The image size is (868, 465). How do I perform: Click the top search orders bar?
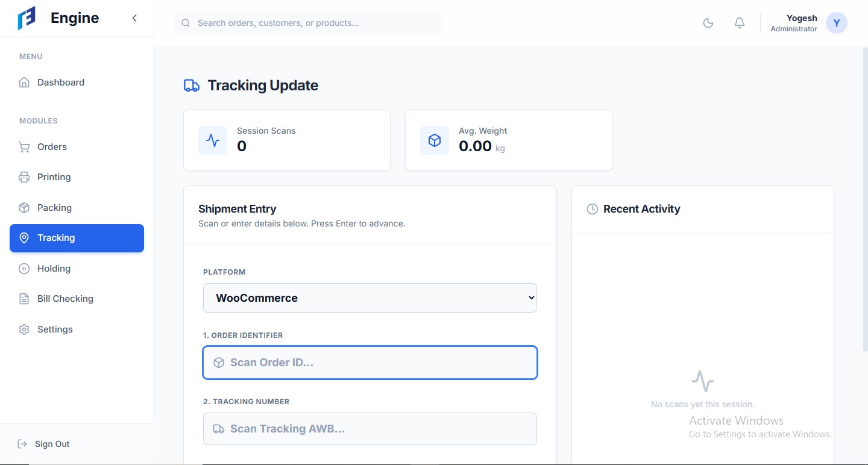click(x=309, y=23)
